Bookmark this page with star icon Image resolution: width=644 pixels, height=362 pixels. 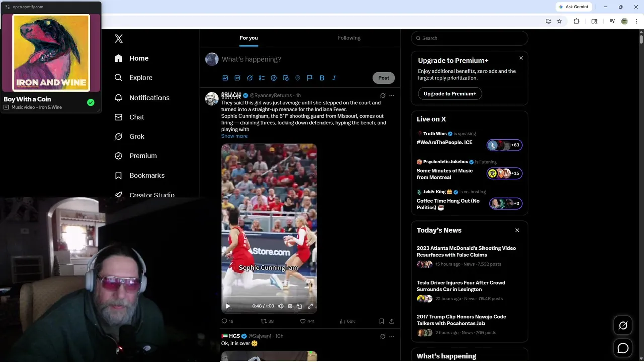559,21
